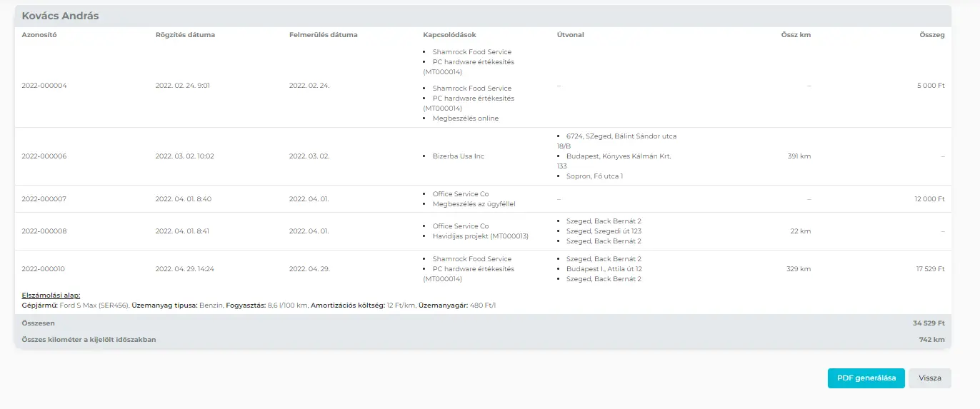980x409 pixels.
Task: Select record ID 2022-000008
Action: [44, 231]
